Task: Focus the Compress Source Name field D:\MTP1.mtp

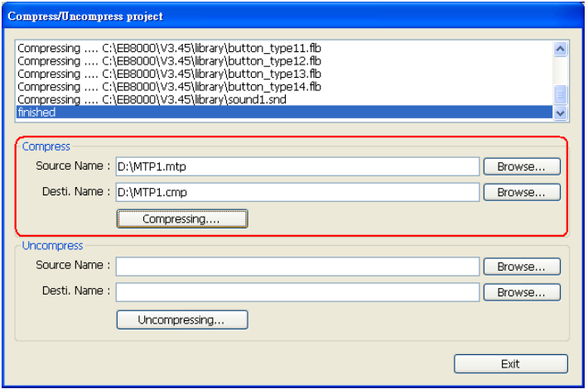Action: tap(297, 166)
